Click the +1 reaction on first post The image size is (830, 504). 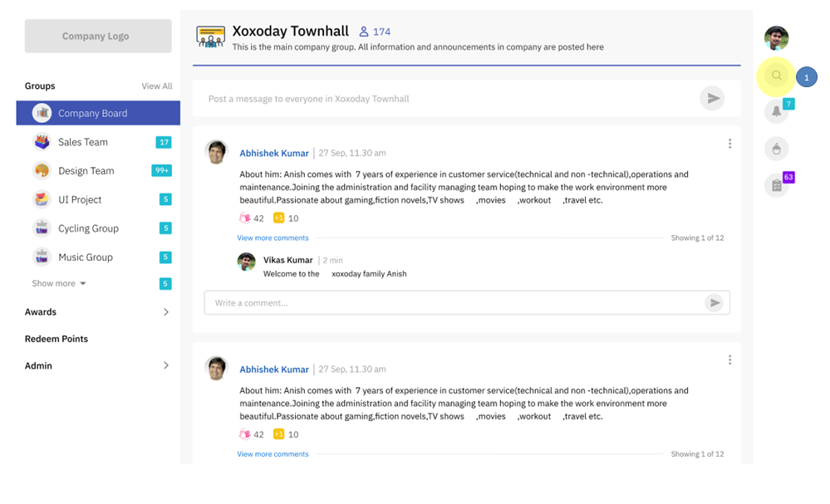point(278,218)
